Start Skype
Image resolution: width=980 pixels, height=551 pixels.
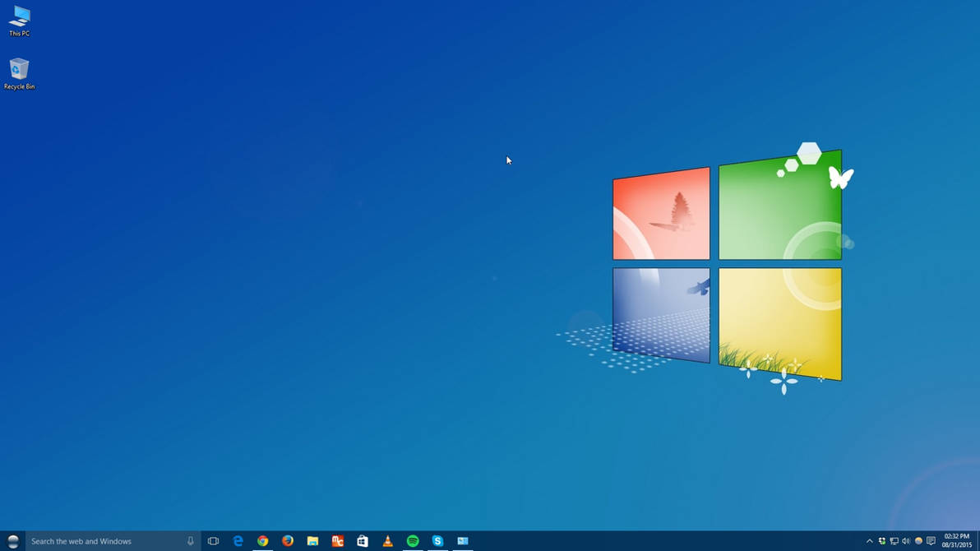click(437, 541)
